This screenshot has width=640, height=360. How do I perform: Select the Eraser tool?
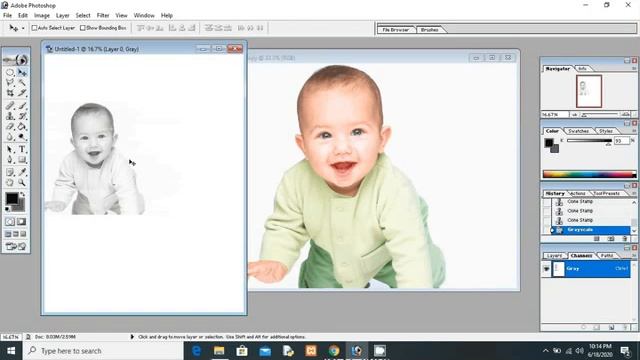[x=10, y=127]
